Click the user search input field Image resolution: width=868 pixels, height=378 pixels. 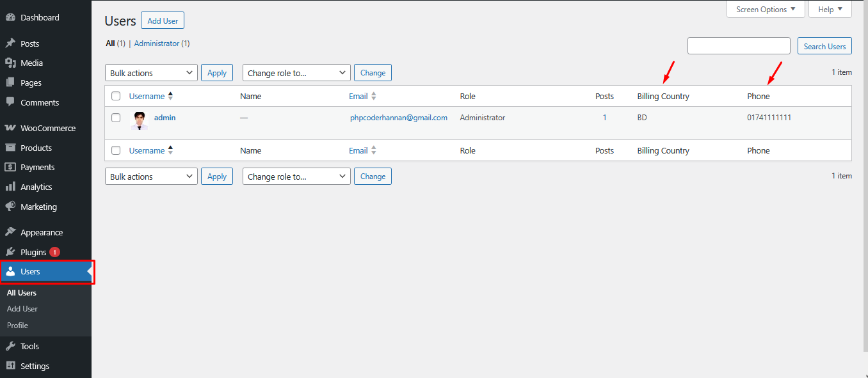click(739, 46)
